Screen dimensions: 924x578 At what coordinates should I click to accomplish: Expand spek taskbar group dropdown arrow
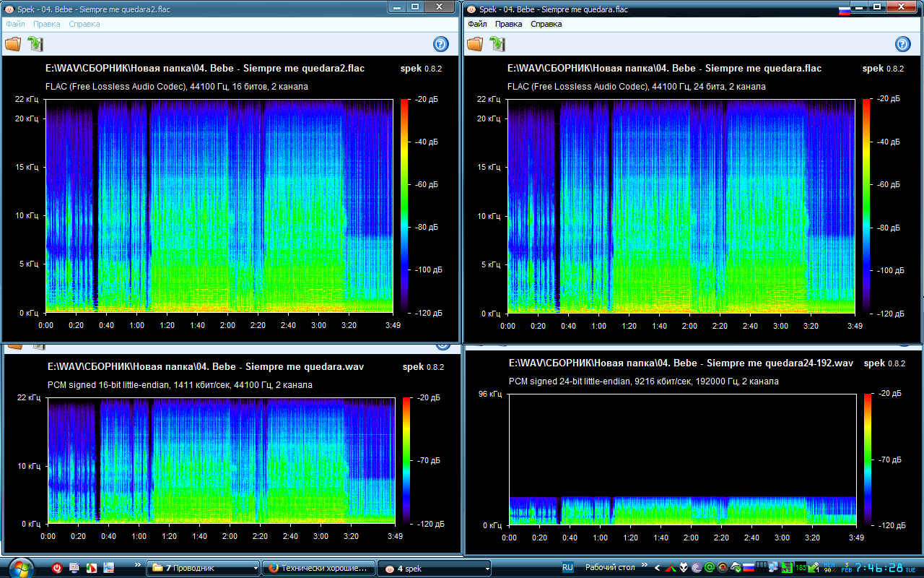pyautogui.click(x=487, y=569)
